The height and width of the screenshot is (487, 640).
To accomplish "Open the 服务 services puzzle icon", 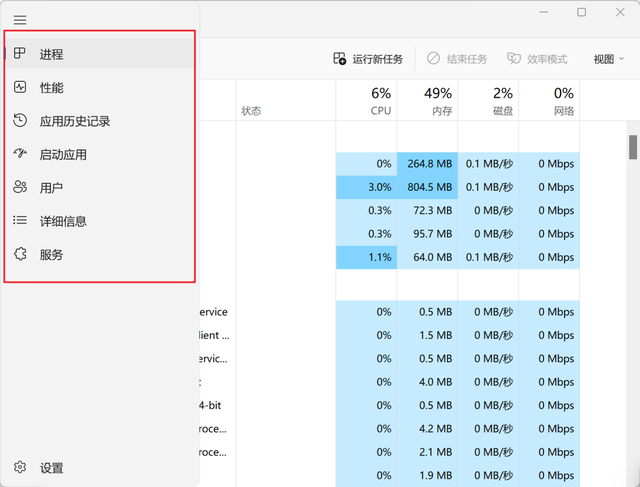I will click(20, 254).
